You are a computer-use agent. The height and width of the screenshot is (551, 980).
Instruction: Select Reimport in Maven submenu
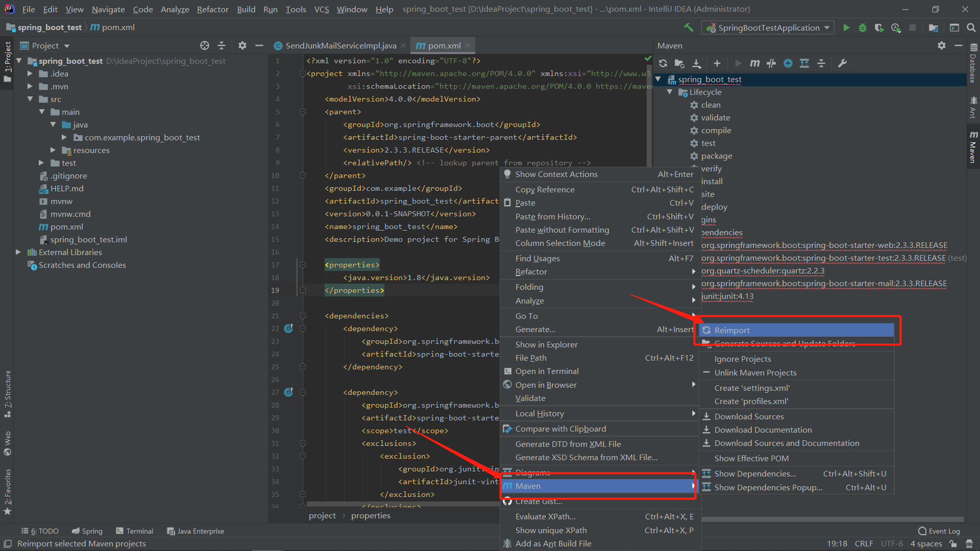click(732, 330)
